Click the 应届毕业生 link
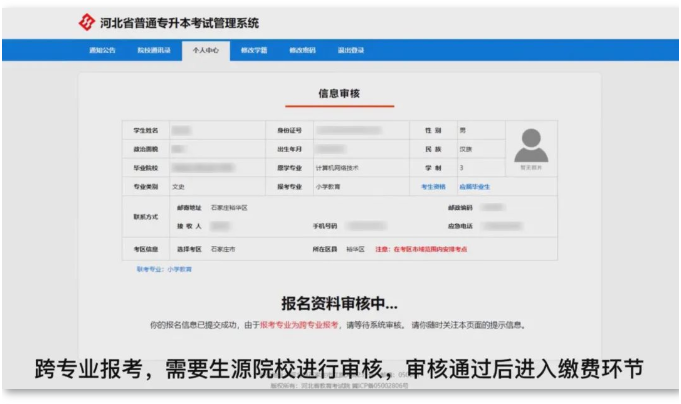681x404 pixels. (474, 186)
